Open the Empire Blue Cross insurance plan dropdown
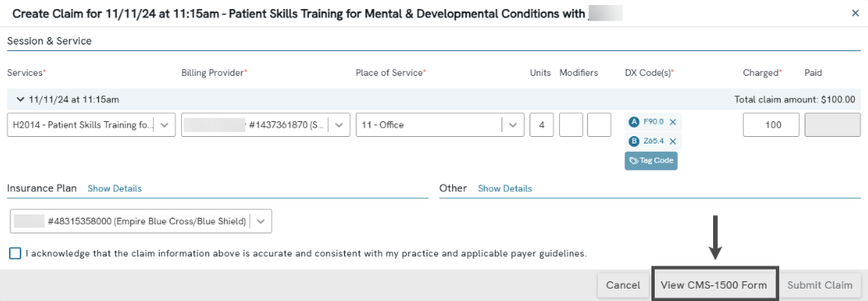The image size is (868, 301). pos(141,221)
